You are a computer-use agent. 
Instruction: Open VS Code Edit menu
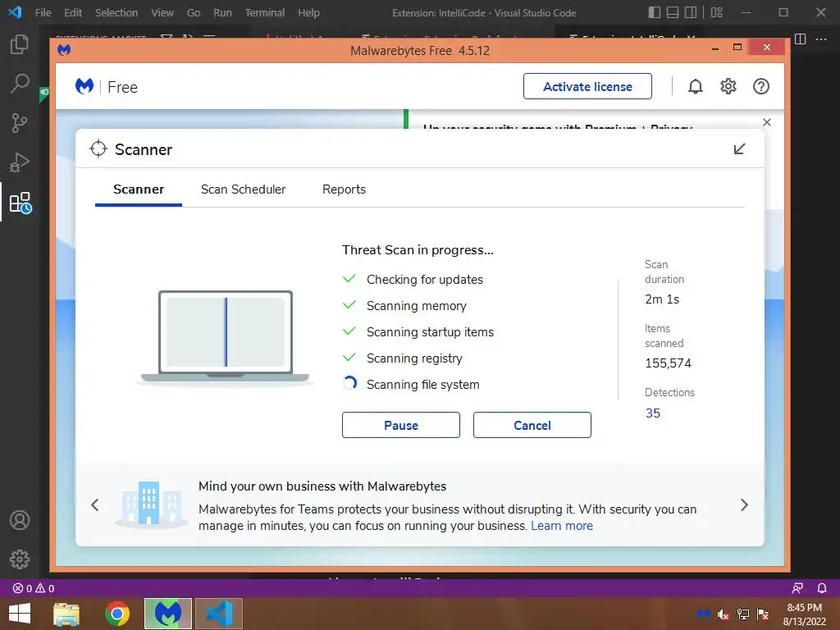click(x=73, y=12)
